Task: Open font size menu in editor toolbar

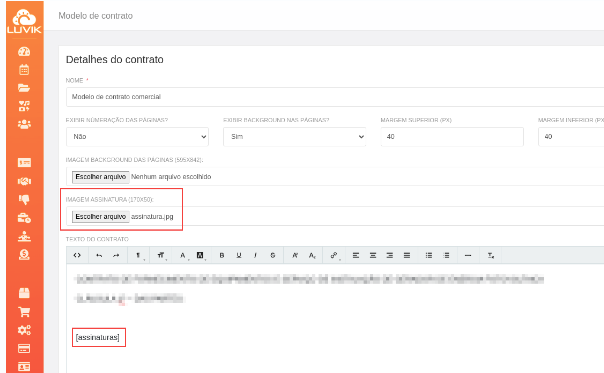Action: pos(161,255)
